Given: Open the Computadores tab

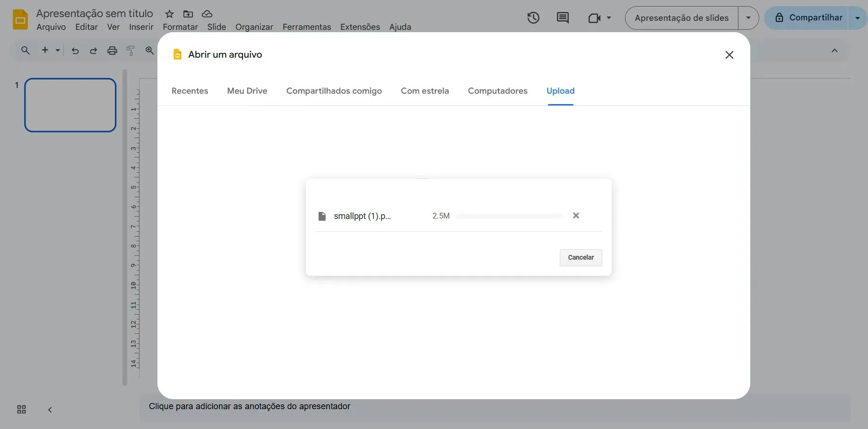Looking at the screenshot, I should 497,91.
